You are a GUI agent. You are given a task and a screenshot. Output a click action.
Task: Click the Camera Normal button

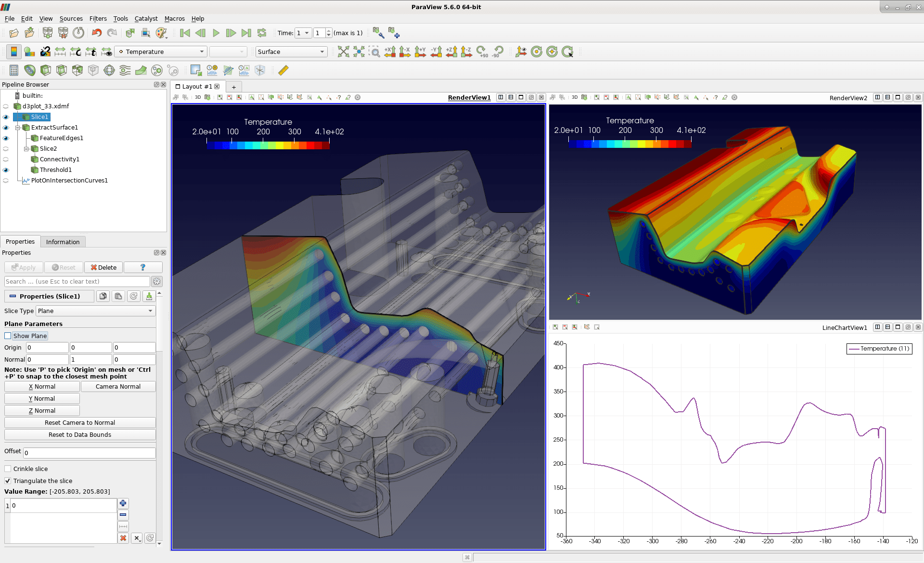(x=118, y=387)
